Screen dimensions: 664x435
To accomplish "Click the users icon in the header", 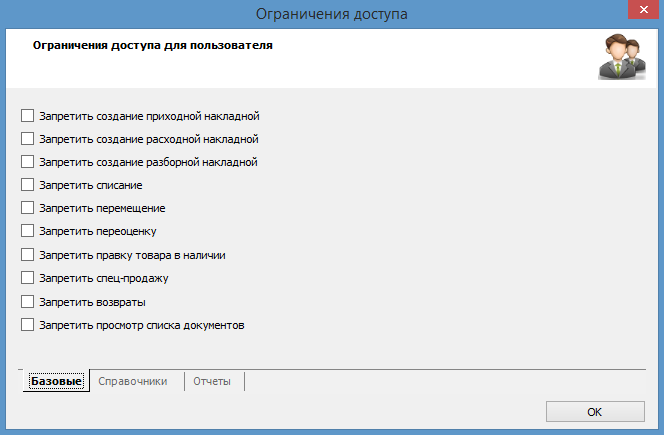I will (621, 57).
